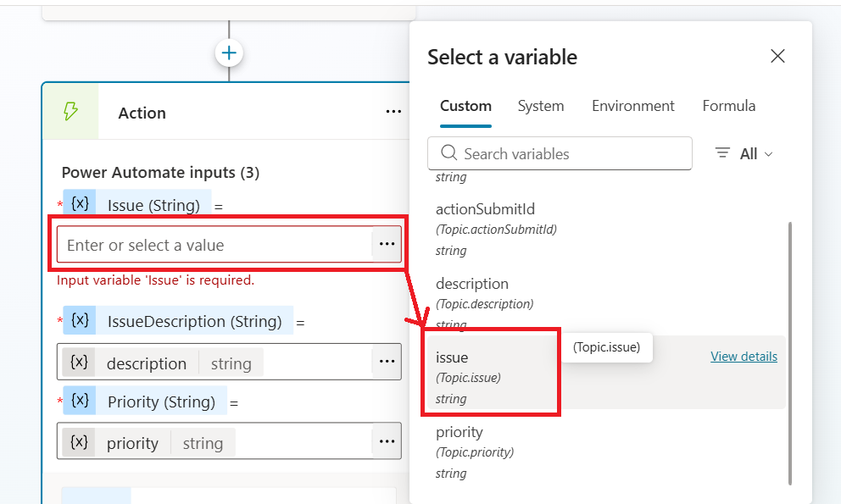The image size is (841, 504).
Task: Open ellipsis menu for the description value
Action: coord(387,362)
